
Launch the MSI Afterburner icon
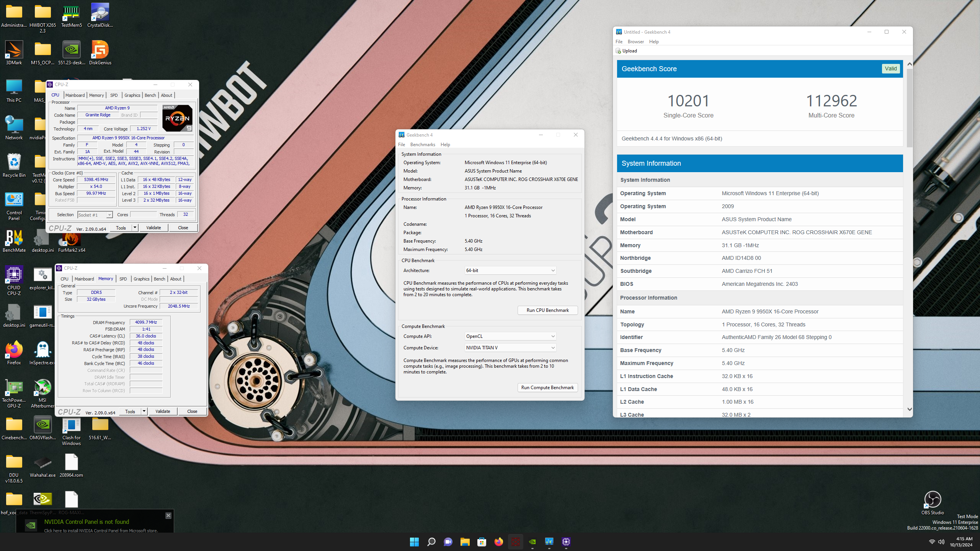(42, 393)
